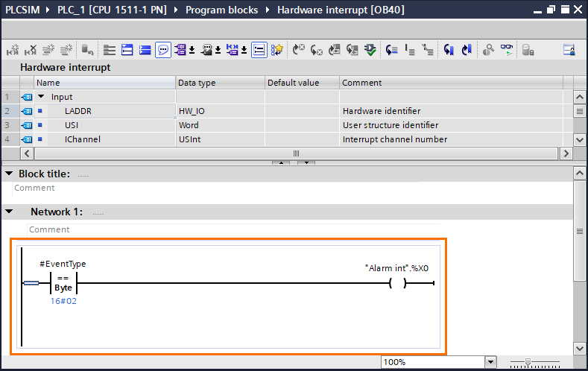Collapse the Network 1 section
Screen dimensions: 588x371
point(9,212)
